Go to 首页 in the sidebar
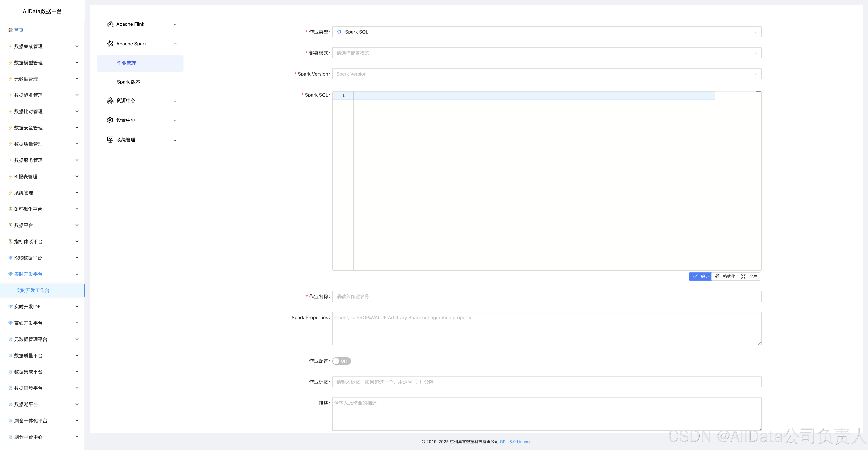Image resolution: width=868 pixels, height=450 pixels. 18,30
